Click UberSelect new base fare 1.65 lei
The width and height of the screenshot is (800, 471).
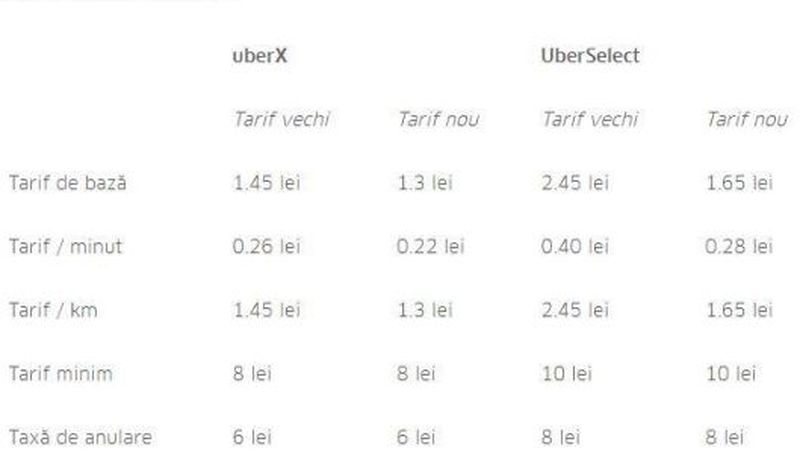739,183
